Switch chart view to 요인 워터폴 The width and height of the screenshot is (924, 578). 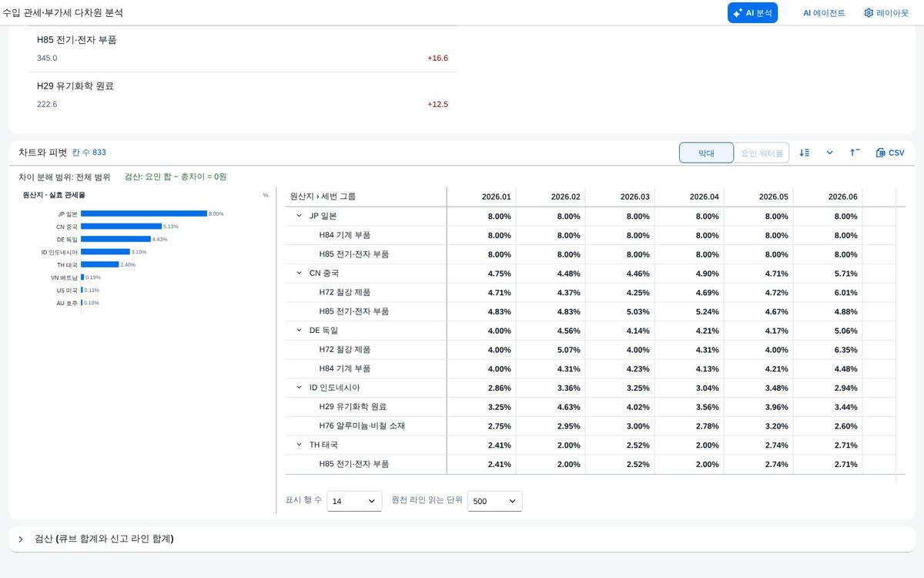762,153
